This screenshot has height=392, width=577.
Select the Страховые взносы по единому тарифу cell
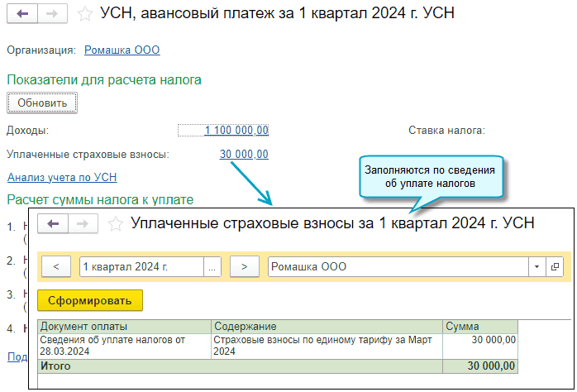(x=327, y=346)
